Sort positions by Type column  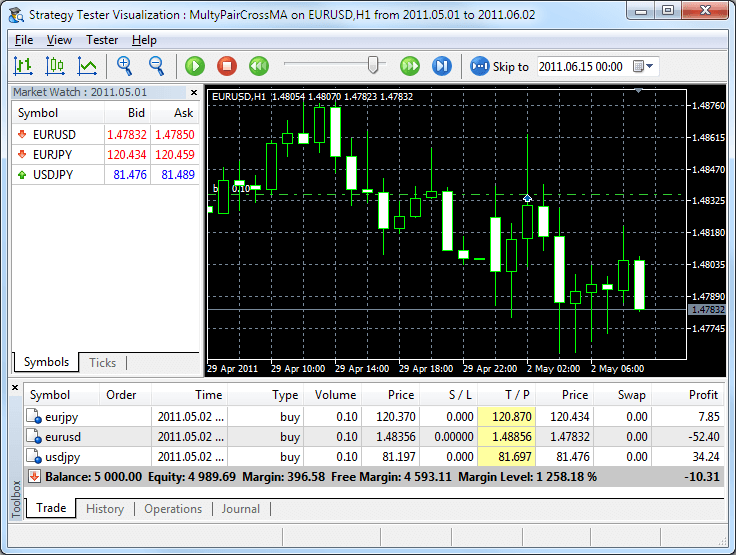[x=266, y=395]
